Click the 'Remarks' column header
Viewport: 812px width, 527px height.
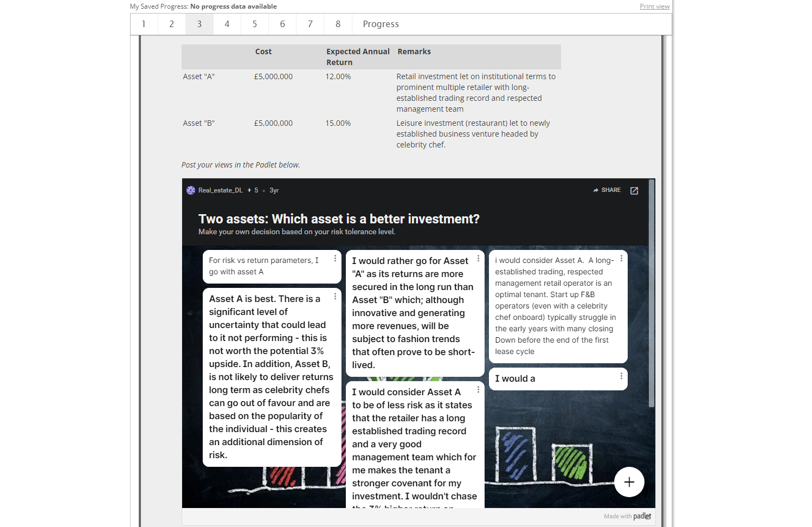tap(414, 52)
